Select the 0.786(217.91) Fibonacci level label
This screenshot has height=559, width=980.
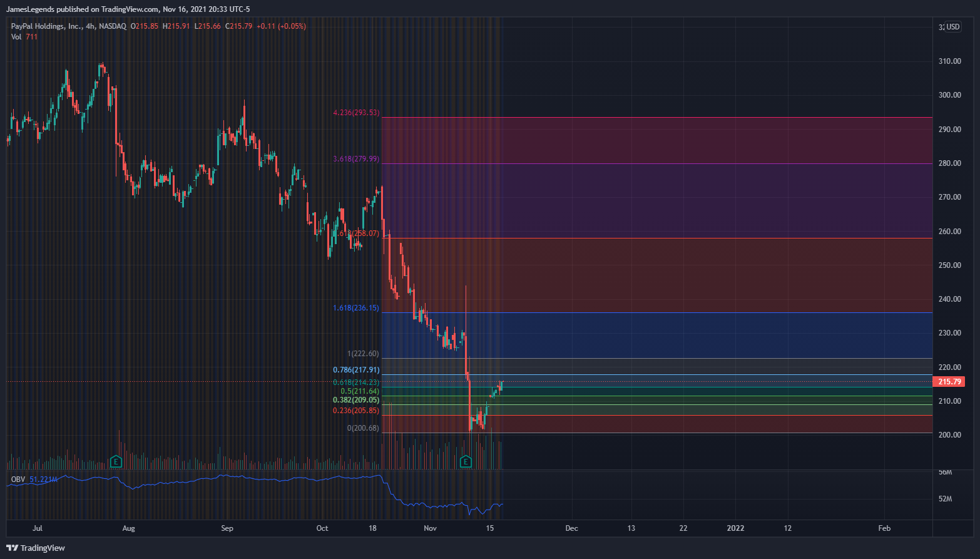click(356, 370)
